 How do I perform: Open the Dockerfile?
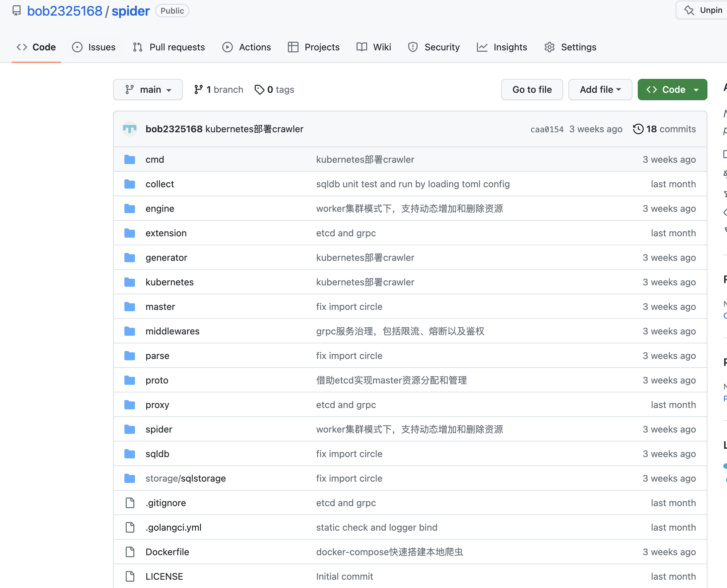coord(167,552)
